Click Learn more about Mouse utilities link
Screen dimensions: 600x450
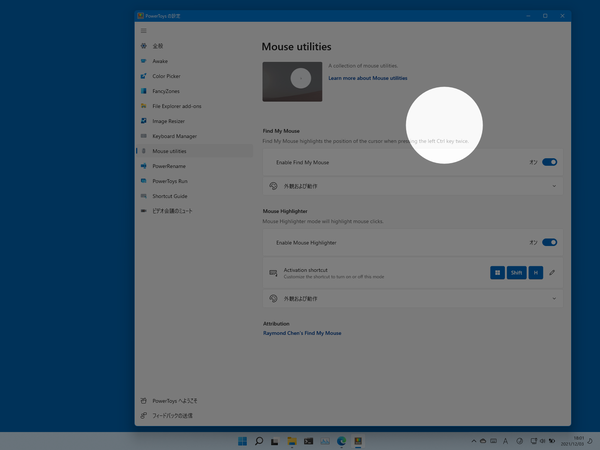pos(367,78)
